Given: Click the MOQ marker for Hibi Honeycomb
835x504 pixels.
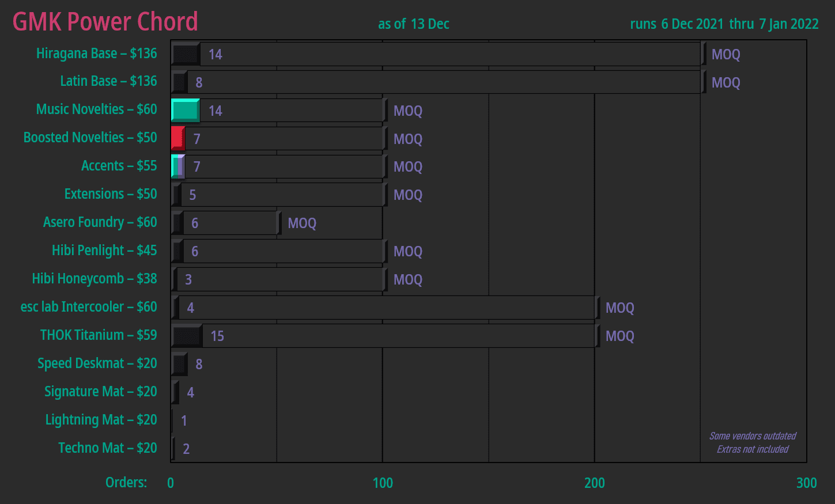Looking at the screenshot, I should coord(407,280).
